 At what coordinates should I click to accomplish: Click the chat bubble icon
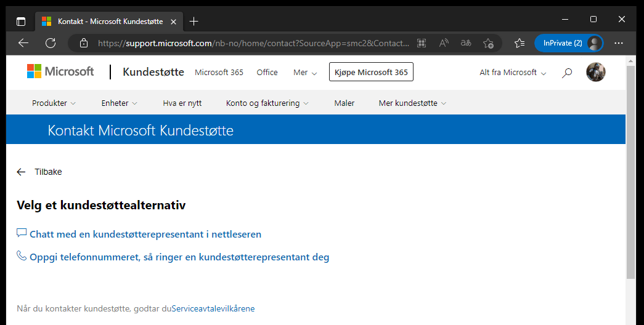coord(22,233)
